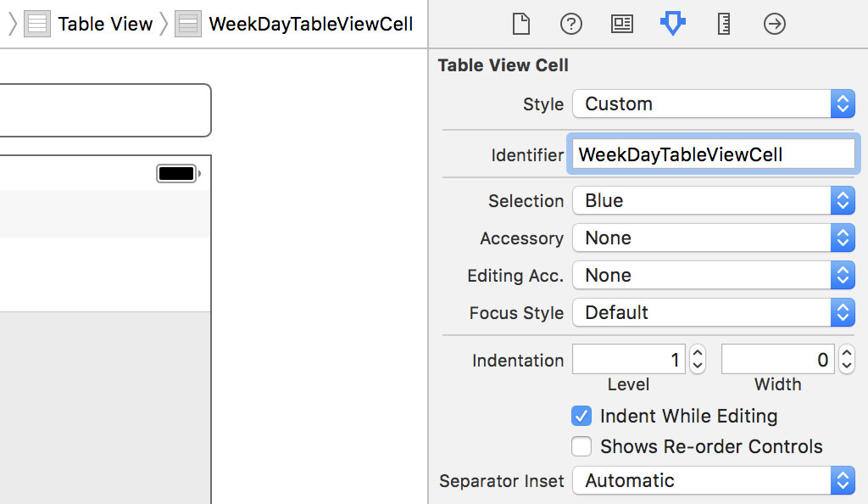Image resolution: width=868 pixels, height=504 pixels.
Task: Open the Quick Help inspector
Action: (x=570, y=24)
